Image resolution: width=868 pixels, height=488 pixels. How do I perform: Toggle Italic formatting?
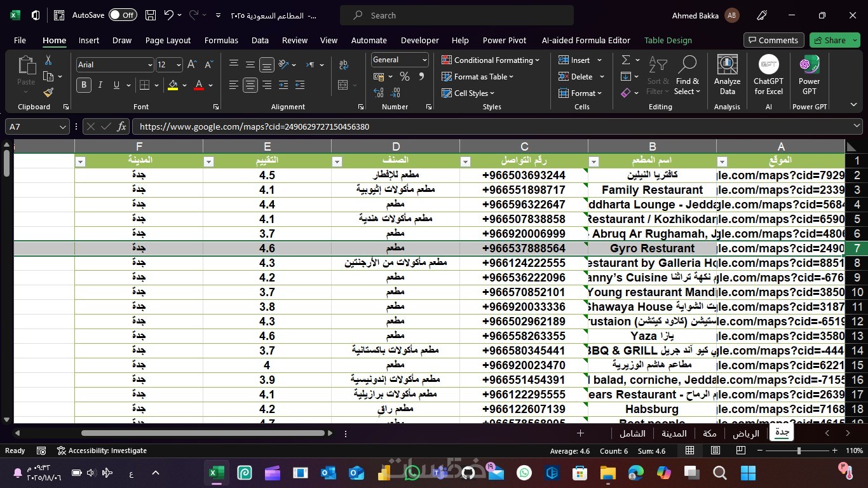coord(100,85)
